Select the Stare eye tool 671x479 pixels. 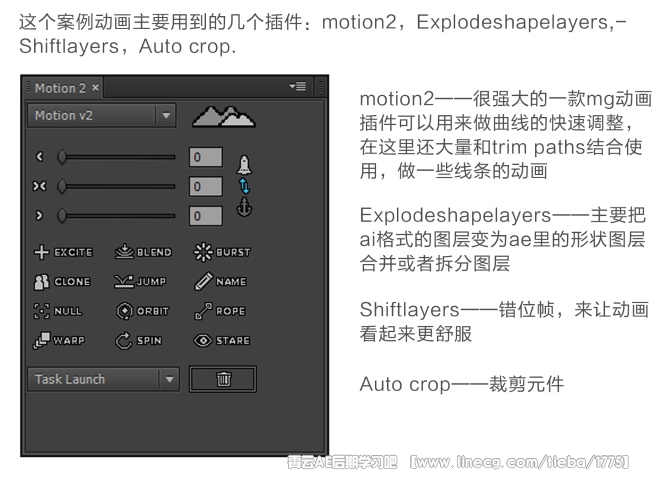tap(222, 340)
